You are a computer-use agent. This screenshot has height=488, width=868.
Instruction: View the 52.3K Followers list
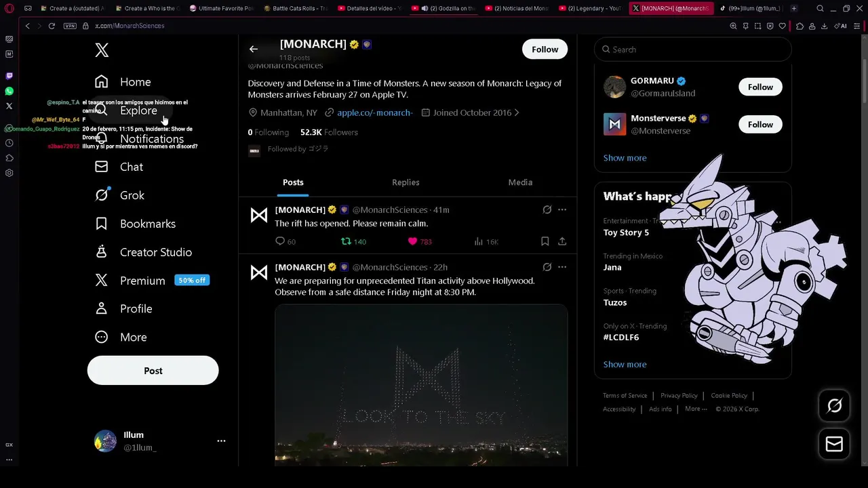click(329, 132)
